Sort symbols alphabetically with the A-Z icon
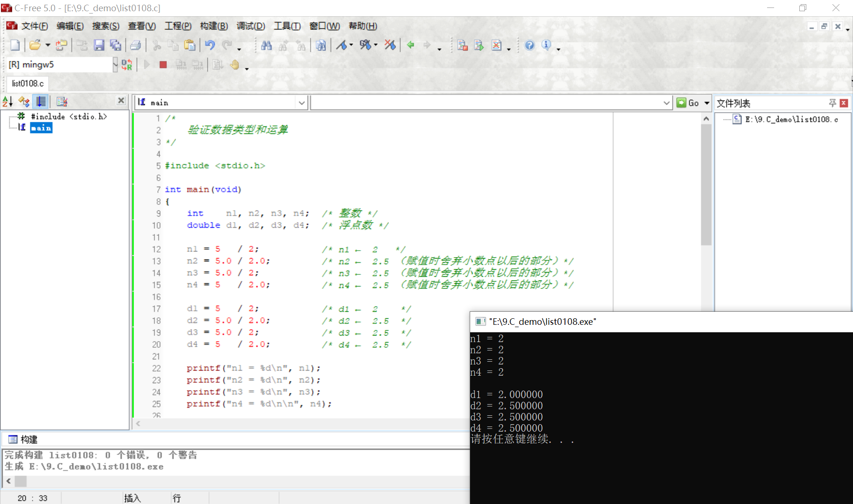 click(7, 101)
